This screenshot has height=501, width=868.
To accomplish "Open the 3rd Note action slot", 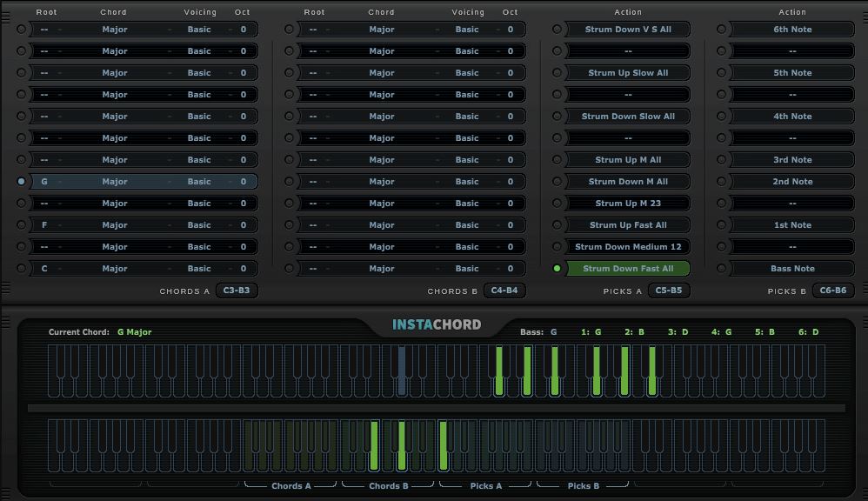I will (x=792, y=159).
